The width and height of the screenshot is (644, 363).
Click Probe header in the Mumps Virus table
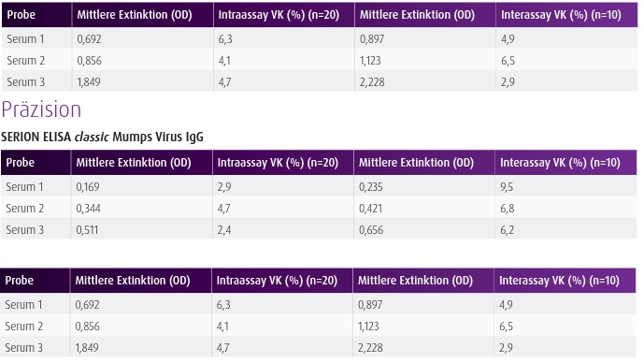pyautogui.click(x=21, y=163)
